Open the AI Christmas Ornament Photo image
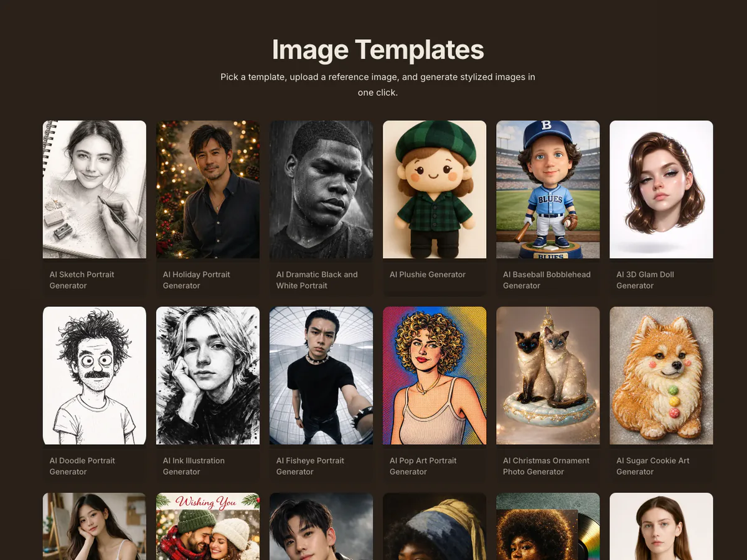Image resolution: width=747 pixels, height=560 pixels. point(548,376)
